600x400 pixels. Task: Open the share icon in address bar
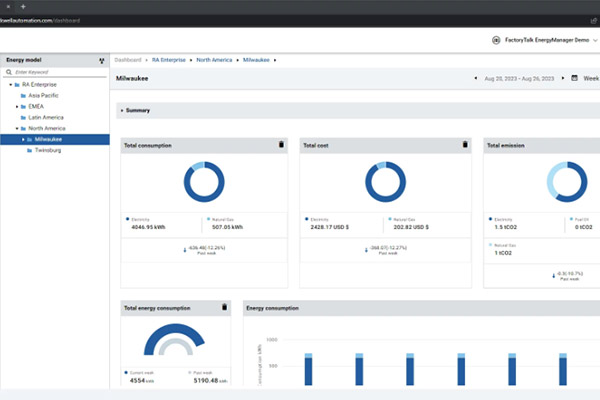pos(593,21)
